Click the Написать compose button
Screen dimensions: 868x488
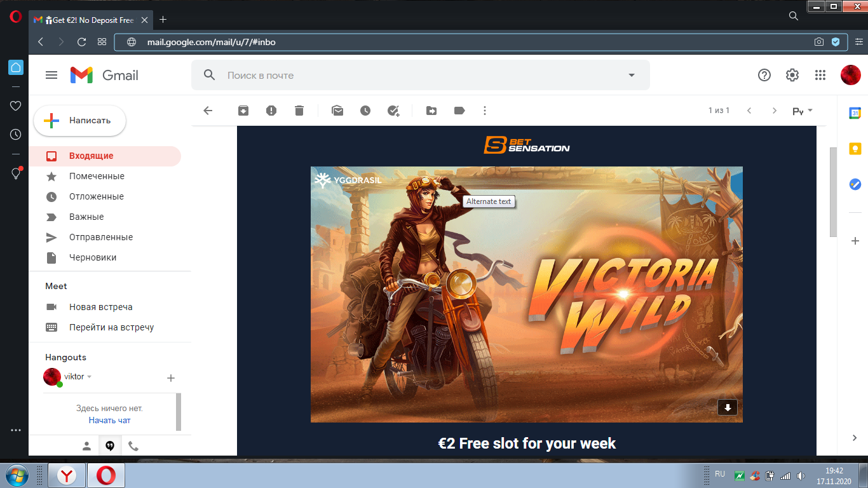pyautogui.click(x=79, y=120)
